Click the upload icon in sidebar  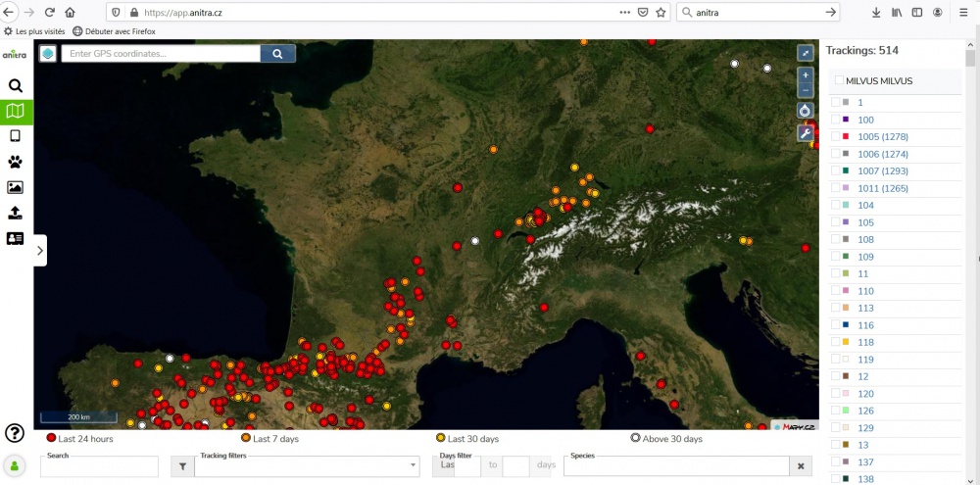click(16, 213)
